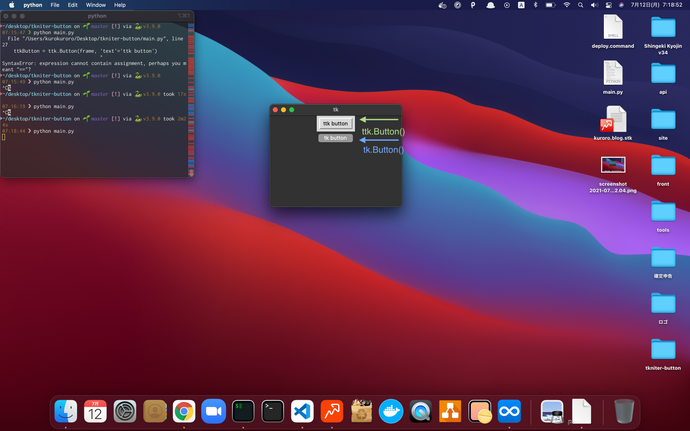Open the Window menu

[x=95, y=5]
